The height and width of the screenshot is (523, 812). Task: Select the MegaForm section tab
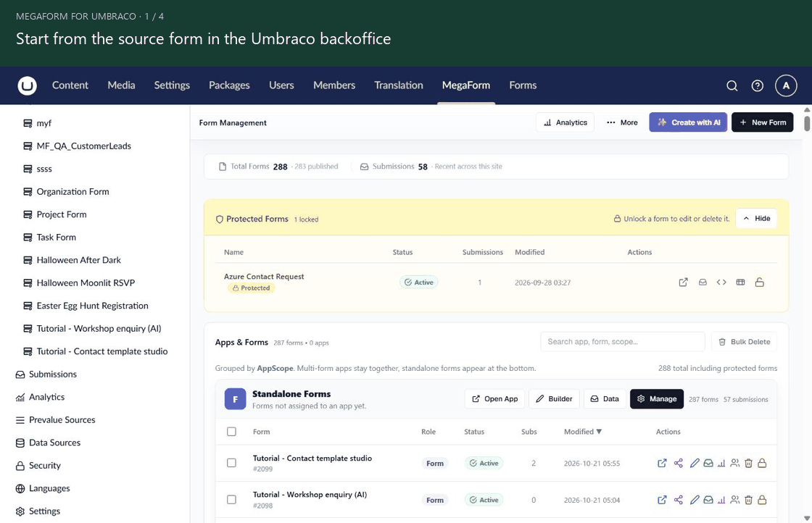(x=466, y=85)
